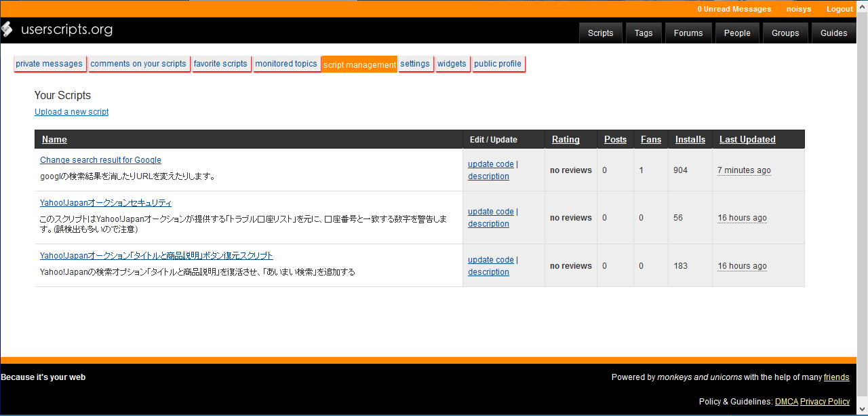The image size is (868, 416).
Task: Browse the Forums section
Action: 688,32
